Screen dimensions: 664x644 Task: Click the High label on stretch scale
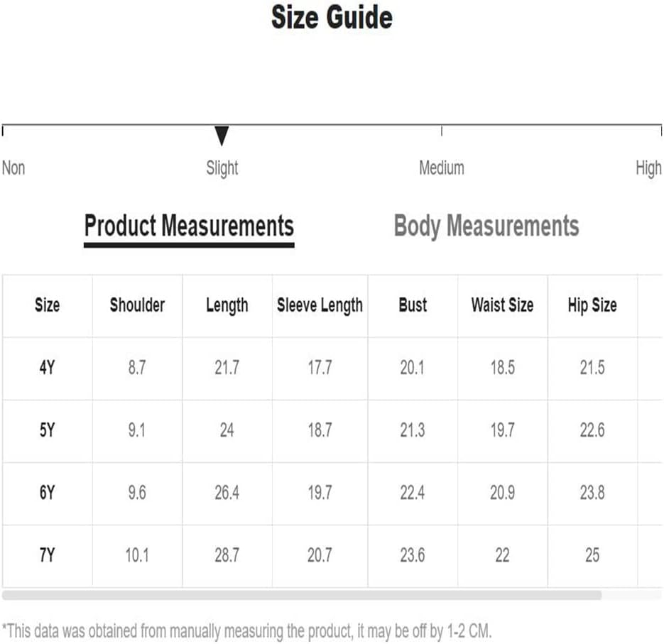[648, 168]
